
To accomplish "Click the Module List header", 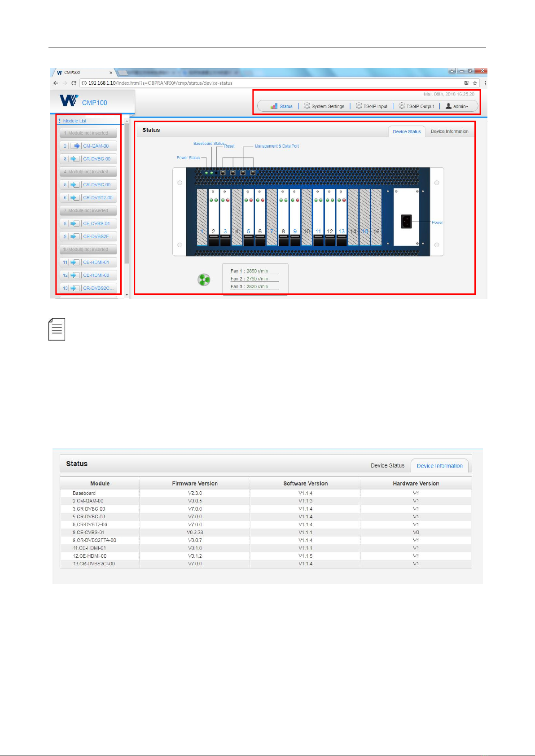I will click(x=75, y=121).
